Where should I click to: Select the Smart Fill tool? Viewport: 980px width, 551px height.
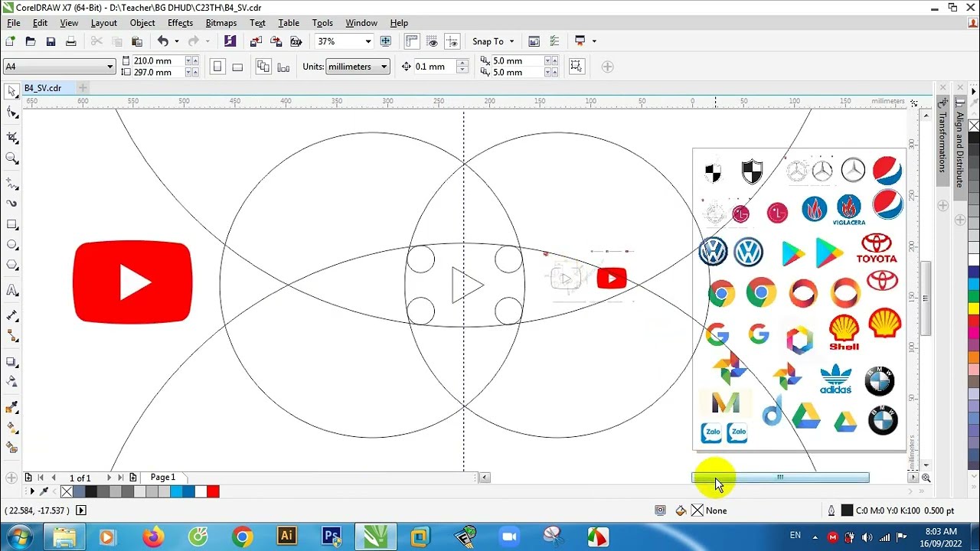coord(11,448)
